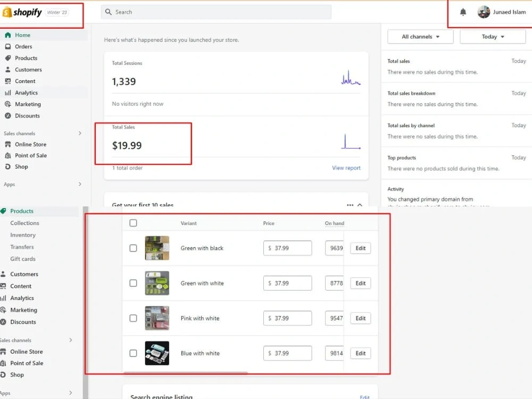Open Junaed Islam's account avatar
The height and width of the screenshot is (399, 532).
click(x=484, y=12)
